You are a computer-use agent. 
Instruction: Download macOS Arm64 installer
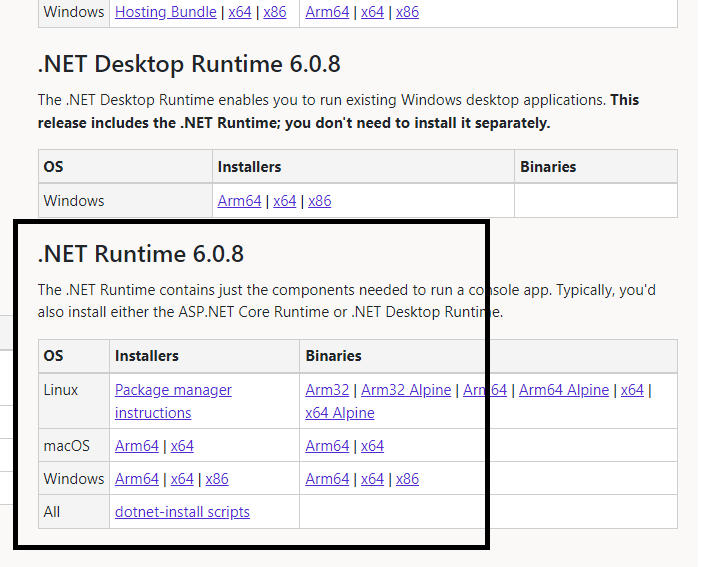137,446
